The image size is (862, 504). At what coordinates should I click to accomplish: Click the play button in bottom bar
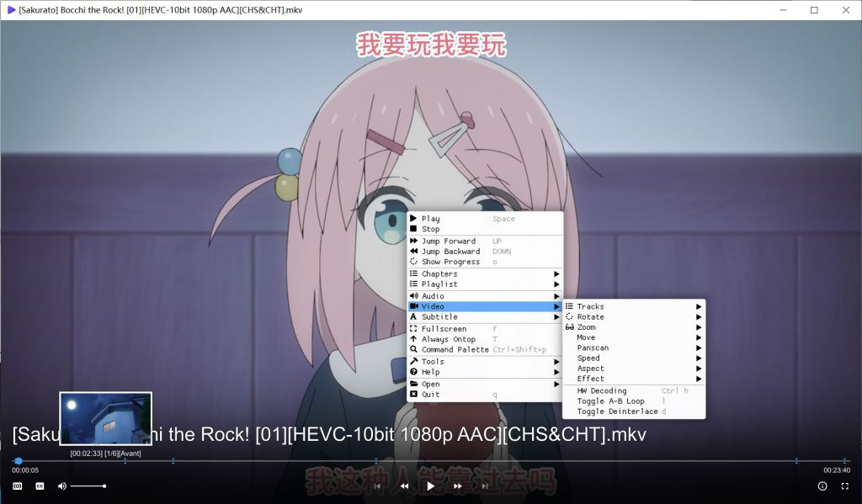(x=430, y=485)
